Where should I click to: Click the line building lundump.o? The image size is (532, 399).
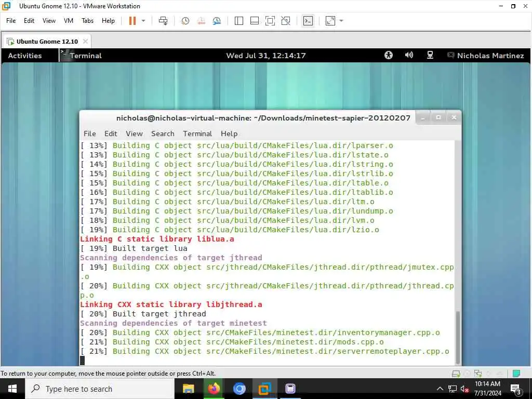coord(236,211)
